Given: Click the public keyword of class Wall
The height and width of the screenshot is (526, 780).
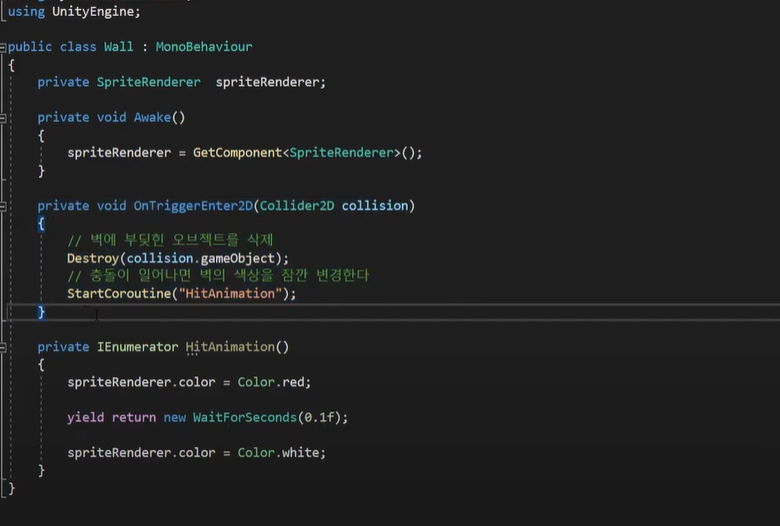Looking at the screenshot, I should [30, 47].
